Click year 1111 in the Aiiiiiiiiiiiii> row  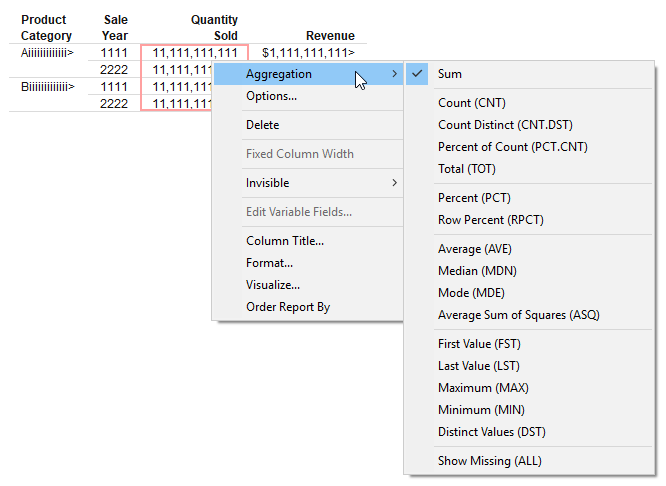[x=114, y=53]
